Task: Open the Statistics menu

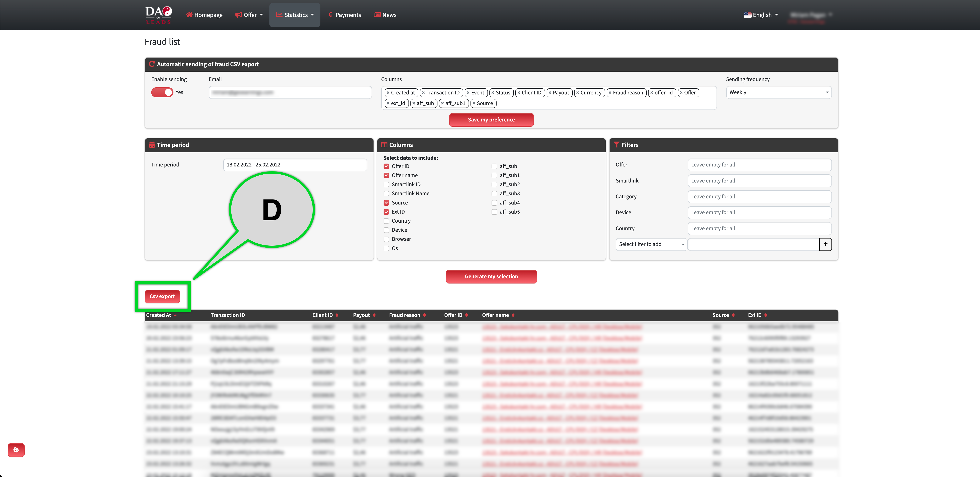Action: (295, 15)
